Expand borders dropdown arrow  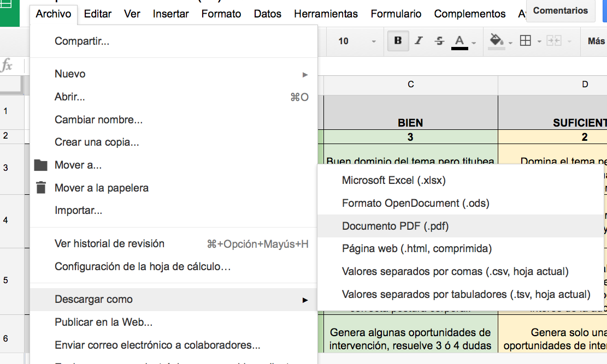coord(539,41)
